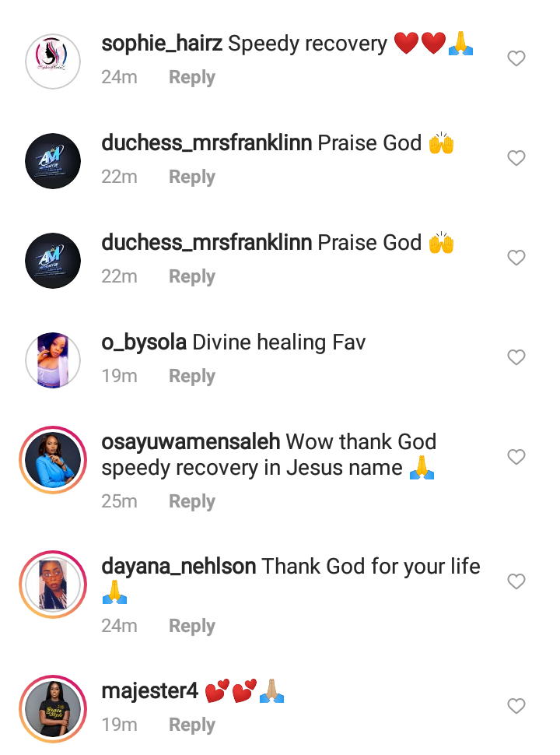Open osayuwamensaleh username link
560x755 pixels.
(191, 442)
